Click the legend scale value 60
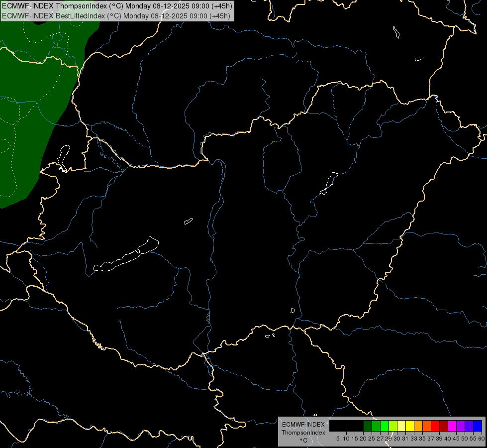The image size is (487, 448). pos(482,439)
